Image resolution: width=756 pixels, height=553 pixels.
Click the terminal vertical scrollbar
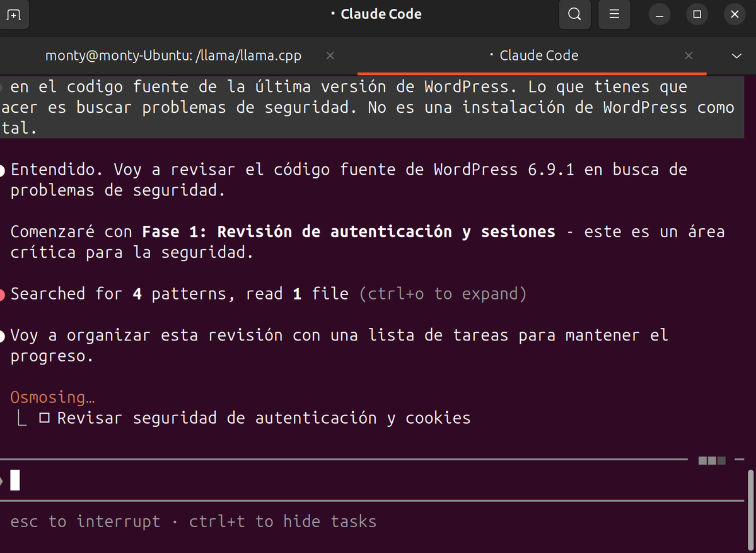coord(750,511)
